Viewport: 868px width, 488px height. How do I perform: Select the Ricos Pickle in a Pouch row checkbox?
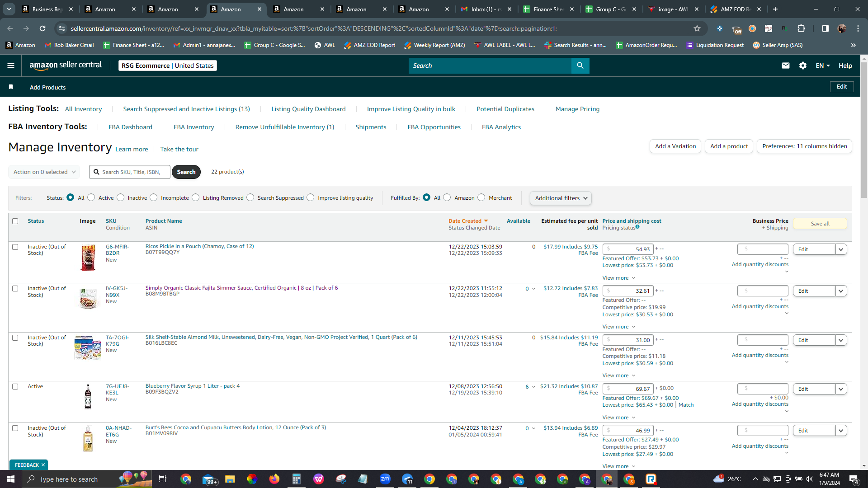coord(15,247)
